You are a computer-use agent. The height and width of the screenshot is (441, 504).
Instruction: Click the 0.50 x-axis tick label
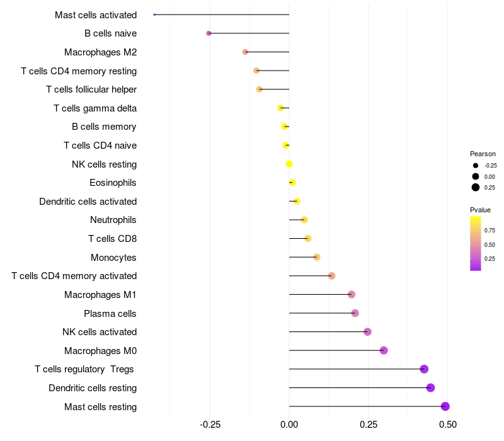[448, 425]
